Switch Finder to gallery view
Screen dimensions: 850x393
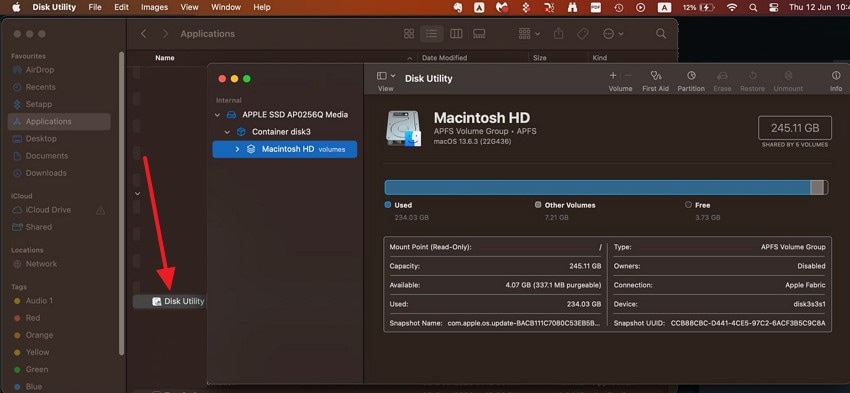click(x=479, y=34)
